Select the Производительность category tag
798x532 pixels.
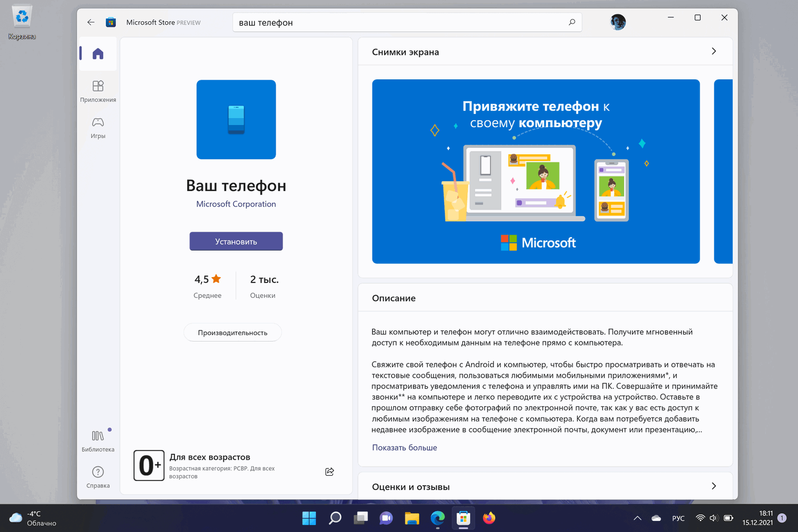pyautogui.click(x=232, y=332)
